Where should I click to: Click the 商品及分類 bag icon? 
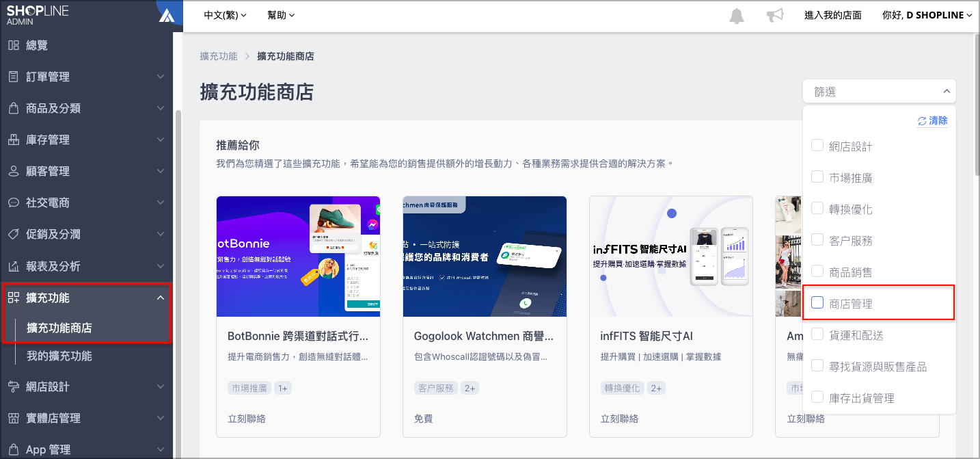(13, 108)
